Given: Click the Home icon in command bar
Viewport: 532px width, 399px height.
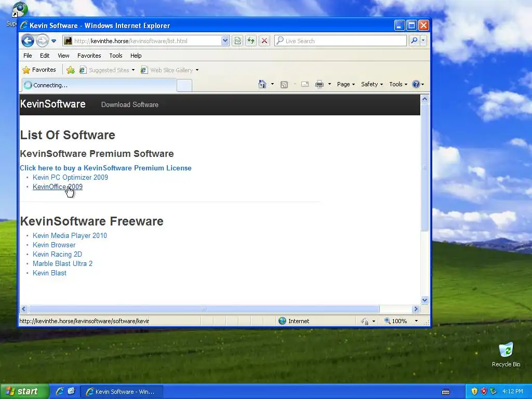Looking at the screenshot, I should [x=262, y=84].
